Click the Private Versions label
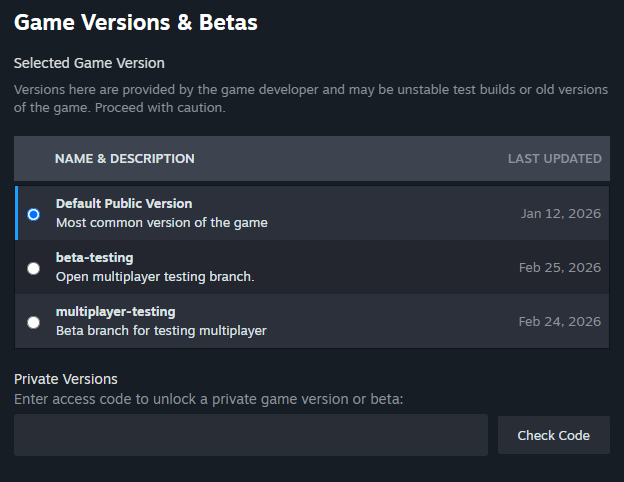Screen dimensions: 624x482 (66, 379)
